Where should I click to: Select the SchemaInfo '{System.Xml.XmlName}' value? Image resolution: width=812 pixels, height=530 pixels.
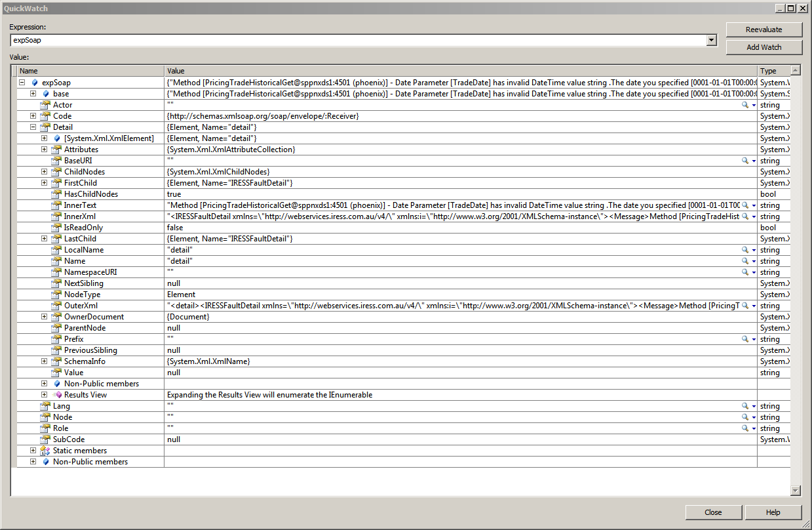(461, 361)
